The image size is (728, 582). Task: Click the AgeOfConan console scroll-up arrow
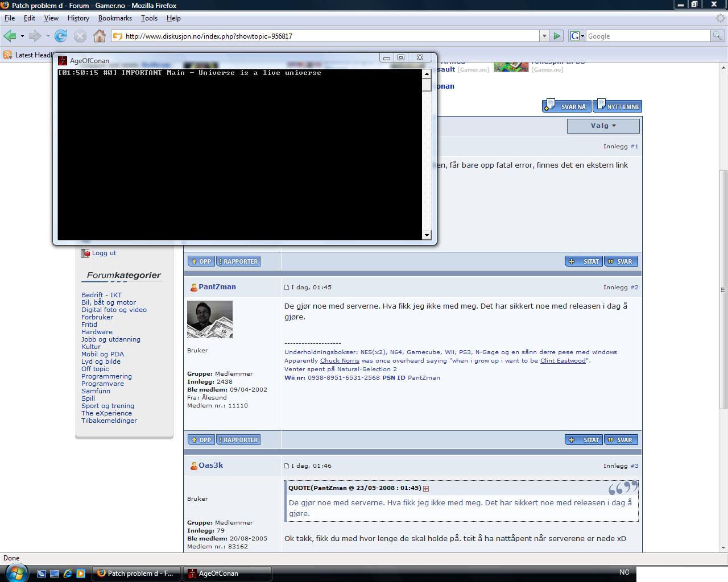click(427, 74)
